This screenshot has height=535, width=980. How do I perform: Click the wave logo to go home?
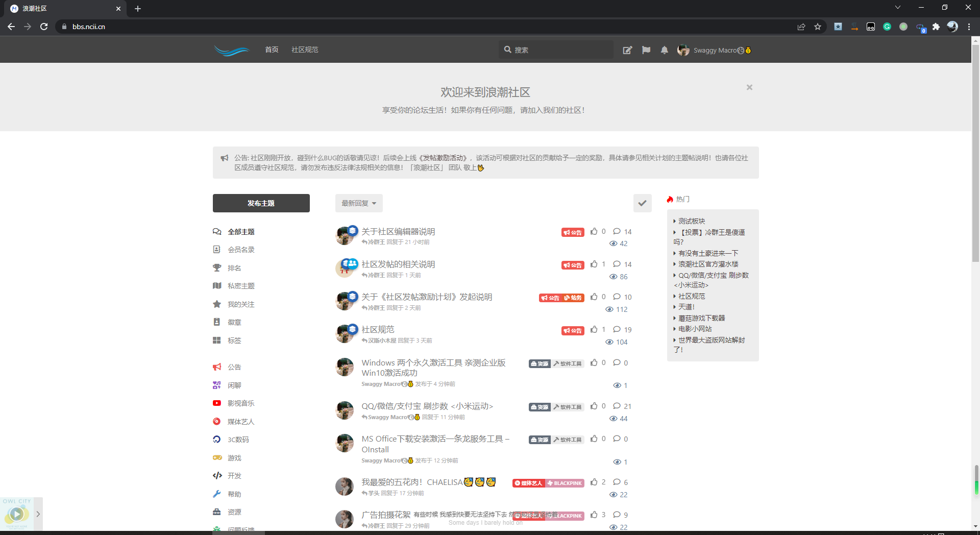click(231, 50)
